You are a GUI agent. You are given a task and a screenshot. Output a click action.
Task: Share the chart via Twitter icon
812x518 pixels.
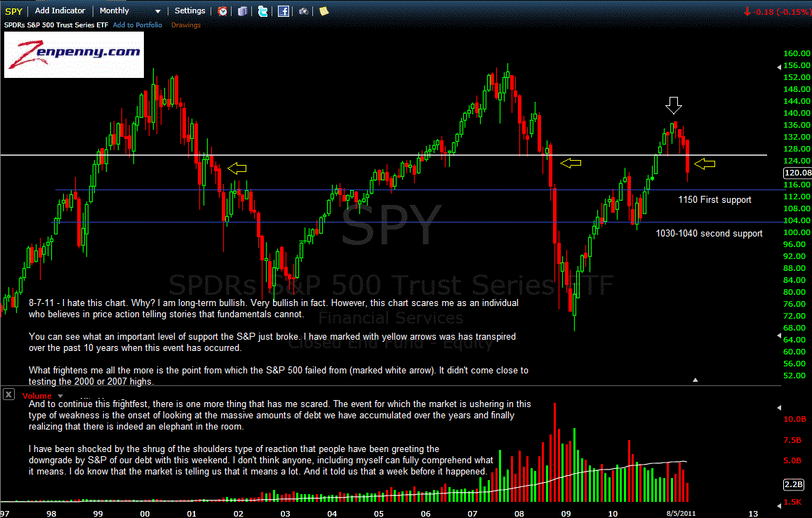(x=263, y=11)
